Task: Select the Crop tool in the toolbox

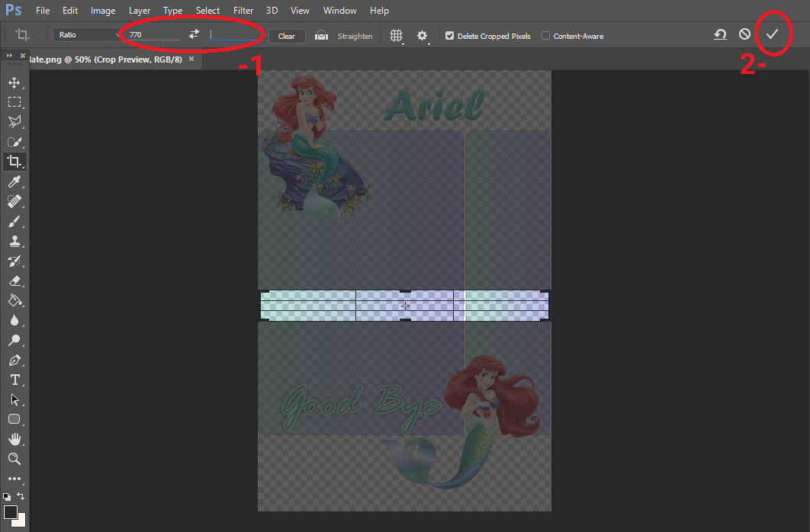Action: tap(14, 162)
